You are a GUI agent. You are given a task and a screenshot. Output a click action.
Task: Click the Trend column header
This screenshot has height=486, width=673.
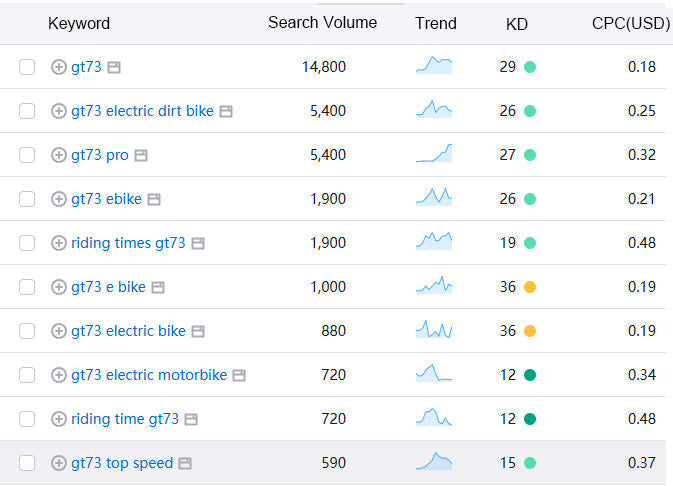click(x=436, y=23)
